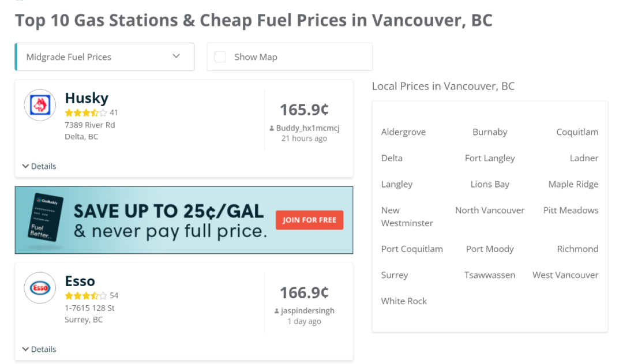Open the White Rock prices link
This screenshot has width=623, height=364.
(404, 301)
